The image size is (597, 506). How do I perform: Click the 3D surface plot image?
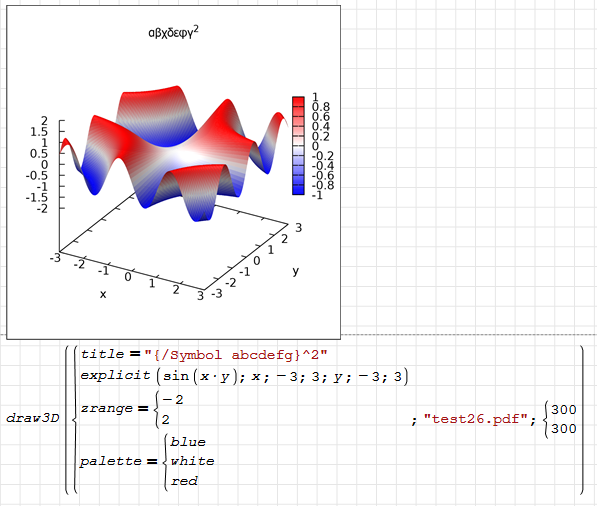pyautogui.click(x=174, y=172)
